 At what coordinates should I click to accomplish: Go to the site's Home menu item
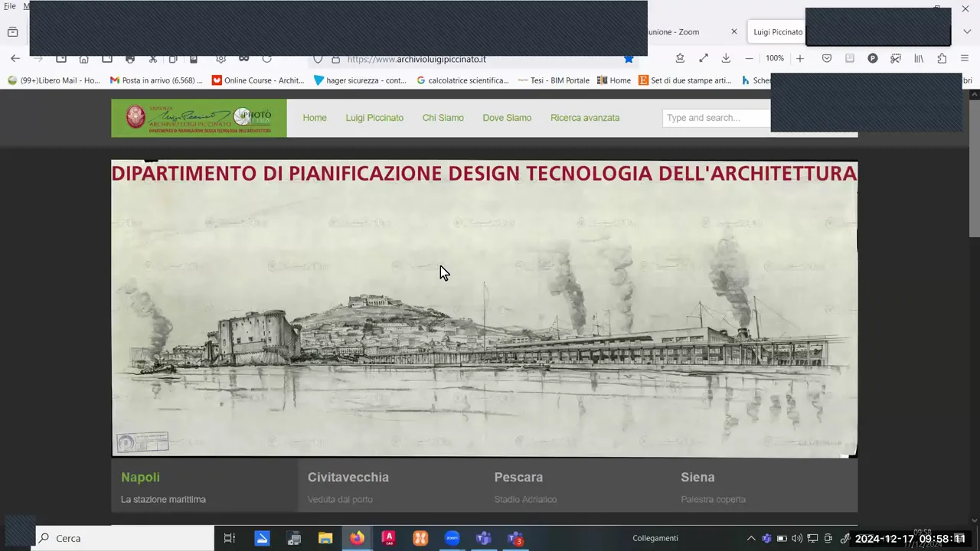point(315,118)
